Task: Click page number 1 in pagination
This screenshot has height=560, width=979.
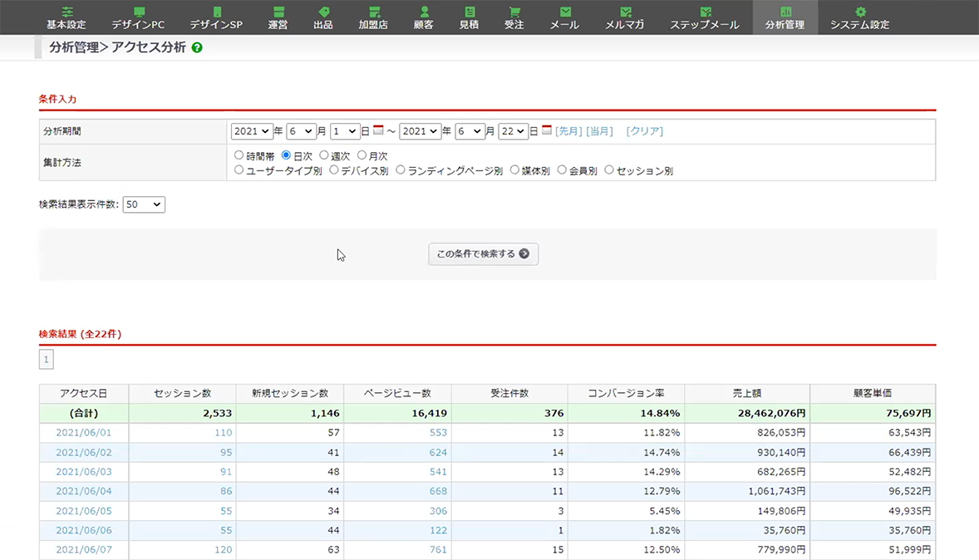Action: click(x=47, y=360)
